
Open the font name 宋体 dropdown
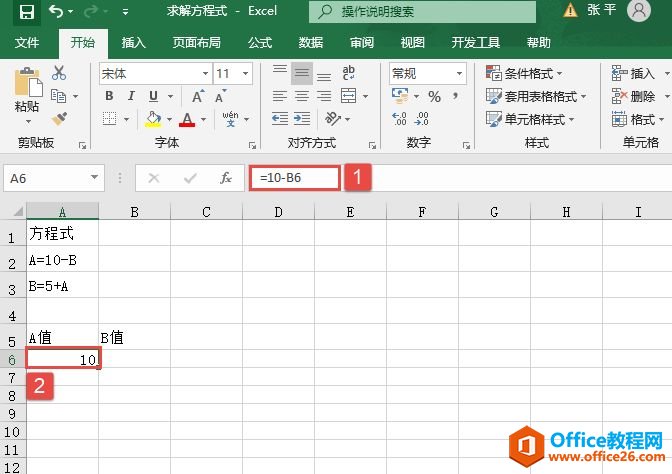coord(206,74)
